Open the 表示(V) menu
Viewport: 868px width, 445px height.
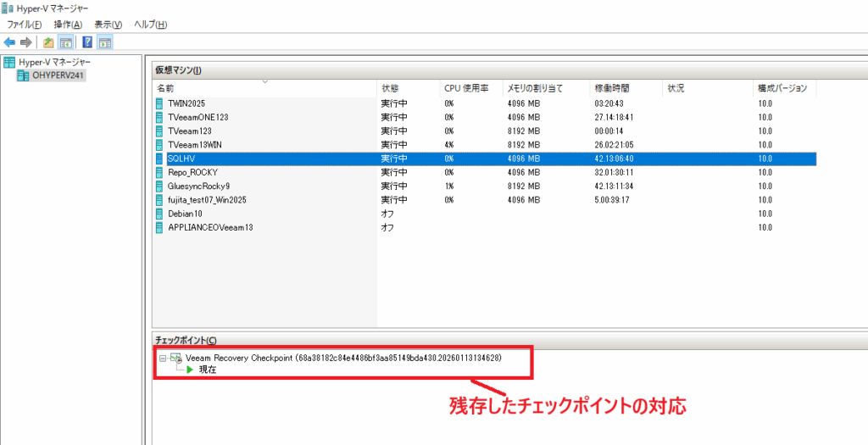point(108,25)
